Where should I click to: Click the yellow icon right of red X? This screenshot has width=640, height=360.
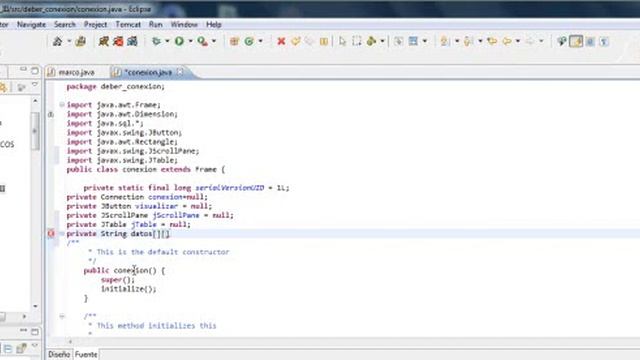coord(296,41)
